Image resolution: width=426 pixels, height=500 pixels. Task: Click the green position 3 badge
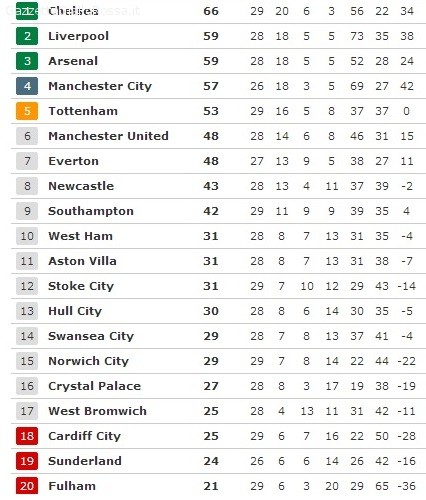click(x=27, y=61)
